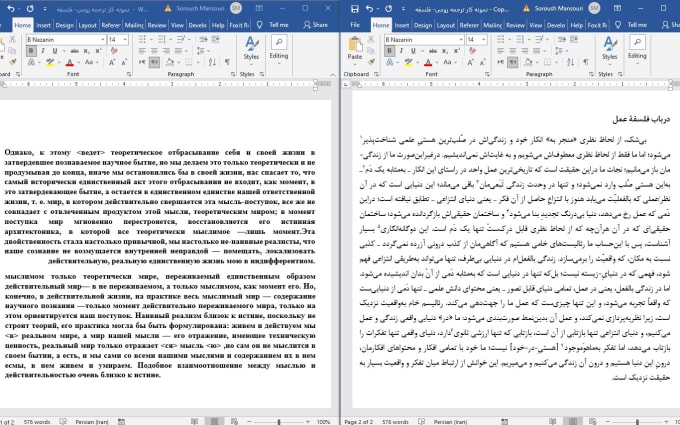This screenshot has width=680, height=425.
Task: Increase indent in right window
Action: (x=574, y=39)
